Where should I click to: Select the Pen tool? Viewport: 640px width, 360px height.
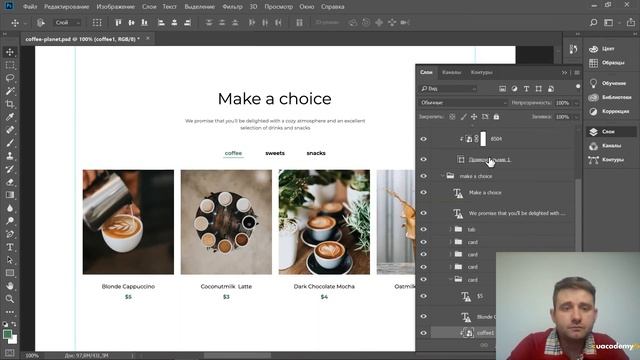pyautogui.click(x=10, y=234)
